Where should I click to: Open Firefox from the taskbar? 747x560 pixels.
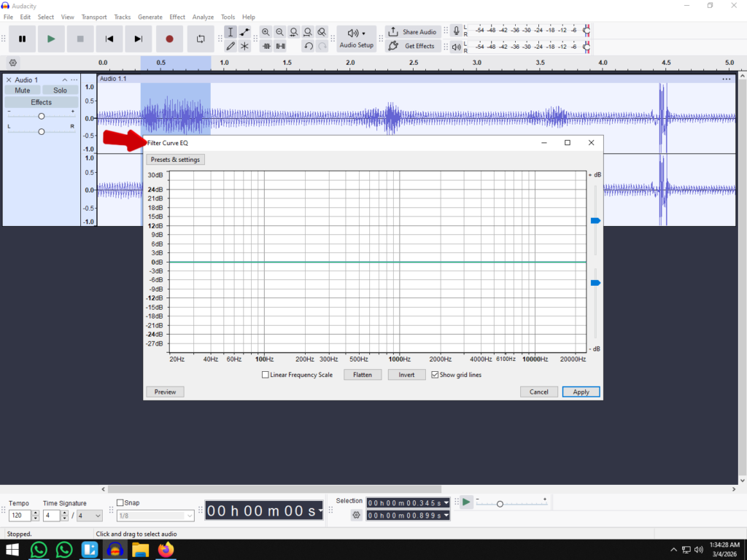coord(166,550)
